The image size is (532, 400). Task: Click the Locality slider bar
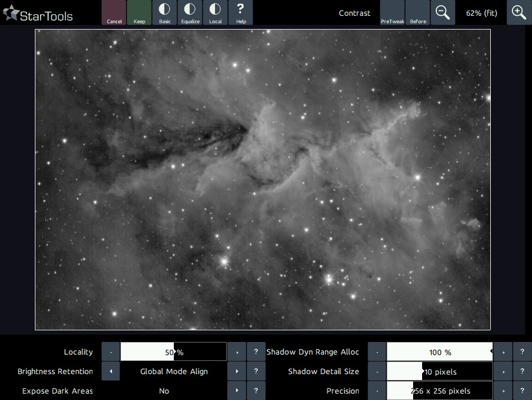(x=173, y=352)
